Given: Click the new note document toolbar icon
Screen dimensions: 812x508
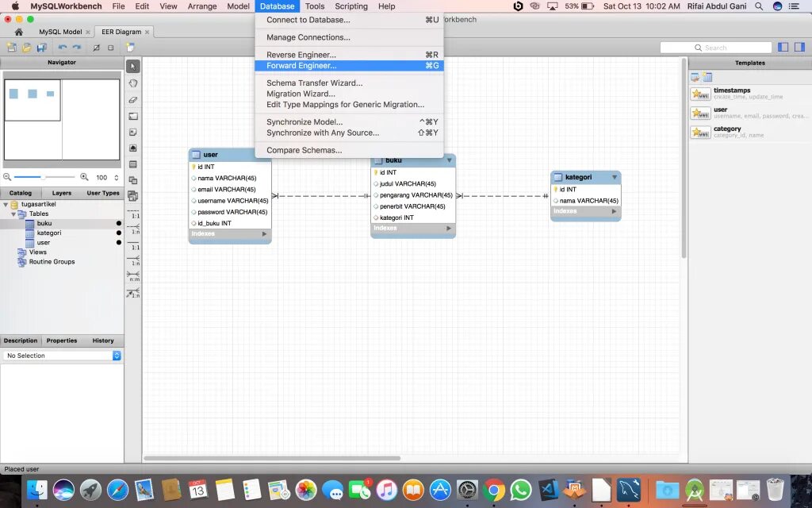Looking at the screenshot, I should coord(130,47).
